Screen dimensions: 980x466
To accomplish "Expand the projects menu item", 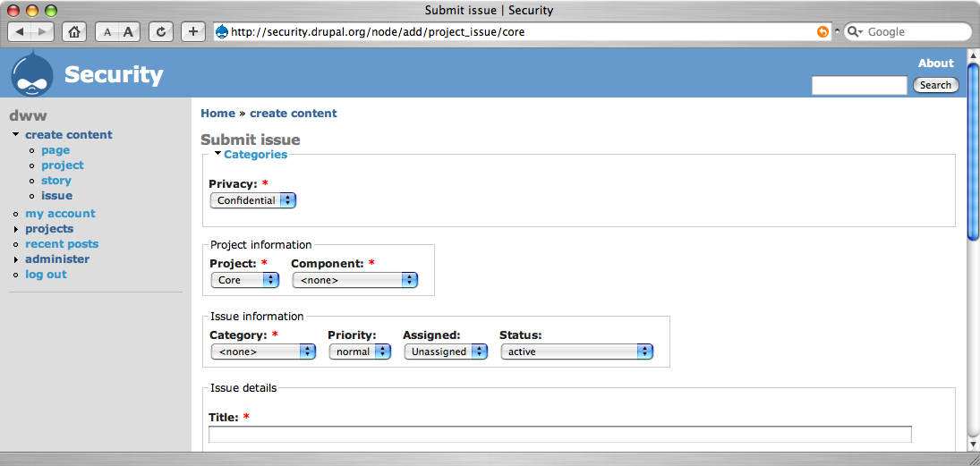I will (49, 229).
